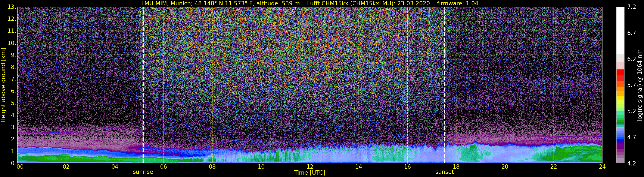Click the '11.' height tick label
Viewport: 644px width, 177px height.
click(x=12, y=31)
